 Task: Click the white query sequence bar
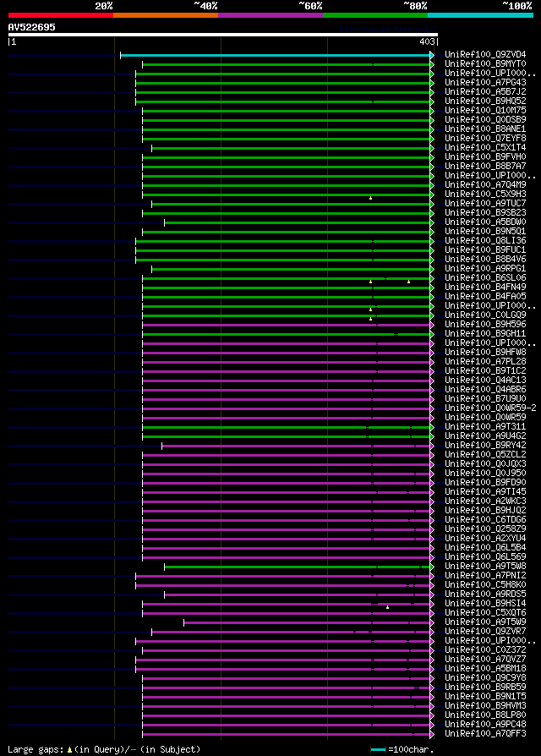[222, 35]
